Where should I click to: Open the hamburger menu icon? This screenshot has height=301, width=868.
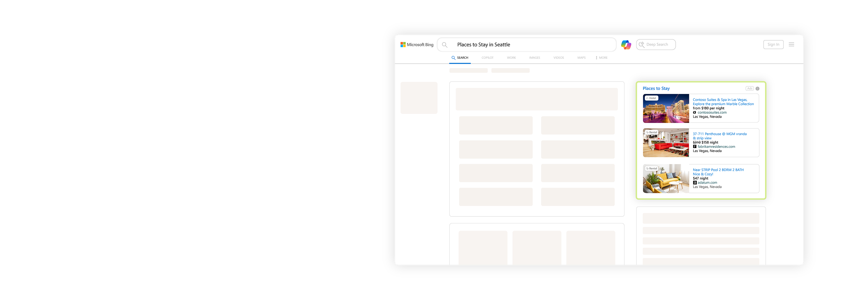[x=791, y=45]
